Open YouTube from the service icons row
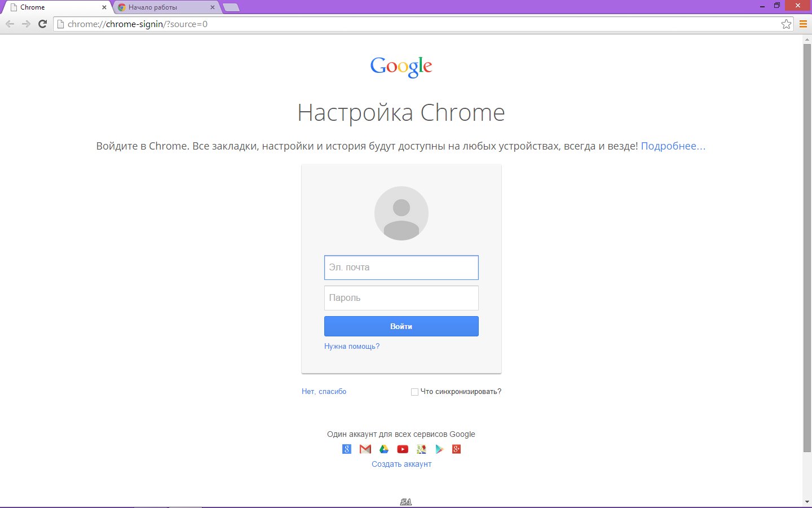This screenshot has height=508, width=812. pos(402,449)
